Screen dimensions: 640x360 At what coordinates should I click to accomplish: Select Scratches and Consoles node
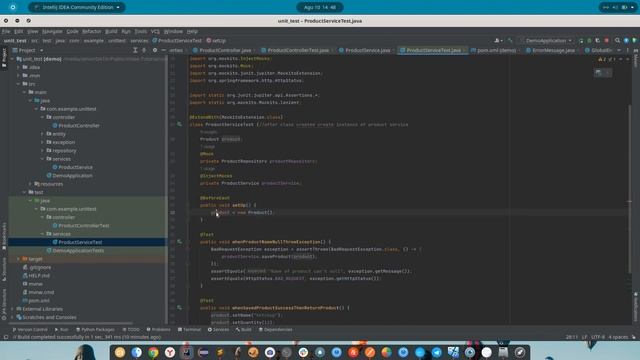pyautogui.click(x=49, y=317)
